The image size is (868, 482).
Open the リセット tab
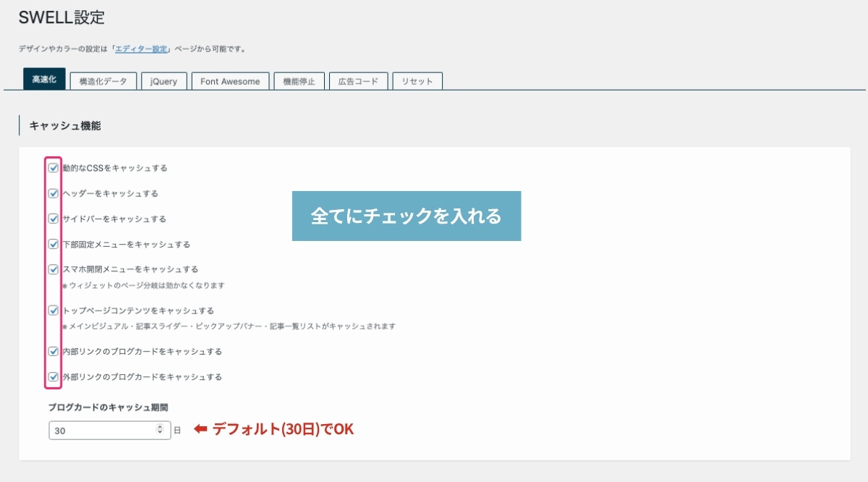click(417, 82)
